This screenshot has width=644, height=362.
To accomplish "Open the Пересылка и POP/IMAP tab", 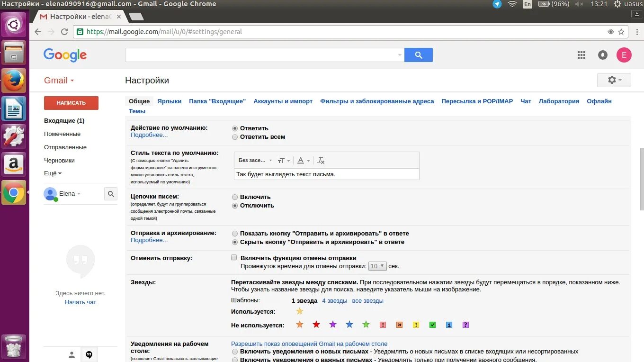I will pyautogui.click(x=477, y=101).
